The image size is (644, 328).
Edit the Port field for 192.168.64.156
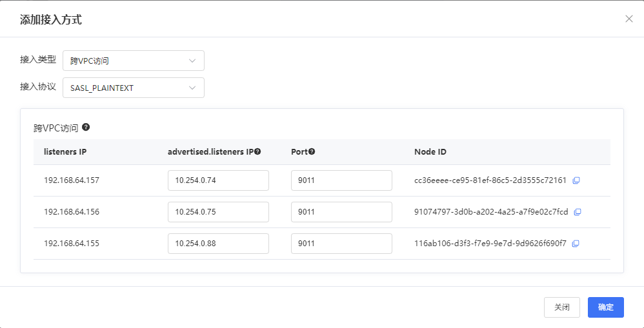[341, 212]
